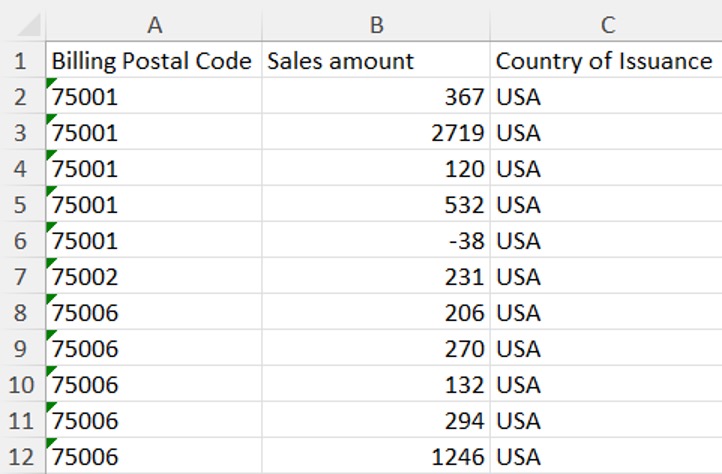722x474 pixels.
Task: Select the cell containing 2719
Action: (376, 133)
